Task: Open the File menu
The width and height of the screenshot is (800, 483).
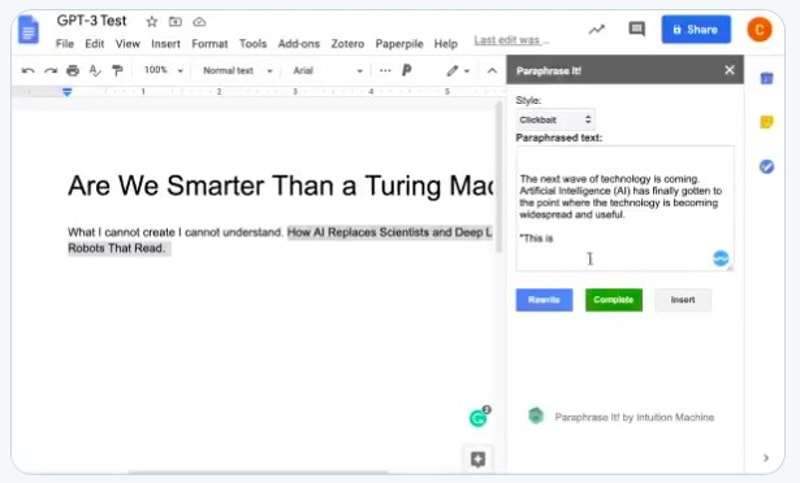Action: click(x=65, y=44)
